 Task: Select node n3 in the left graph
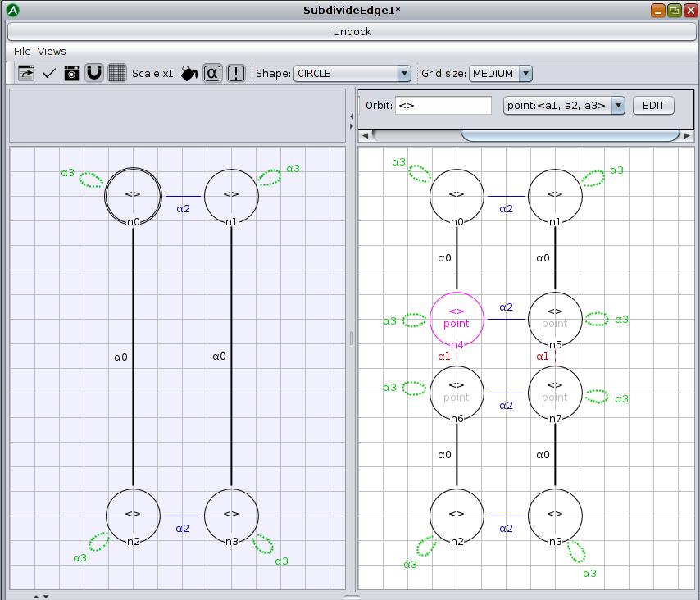pos(231,516)
